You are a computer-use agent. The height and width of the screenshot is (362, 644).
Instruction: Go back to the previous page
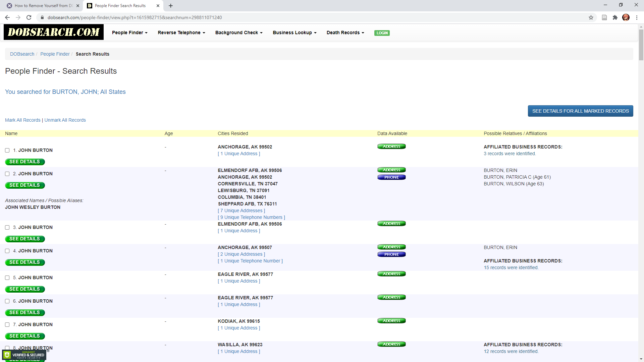[7, 17]
